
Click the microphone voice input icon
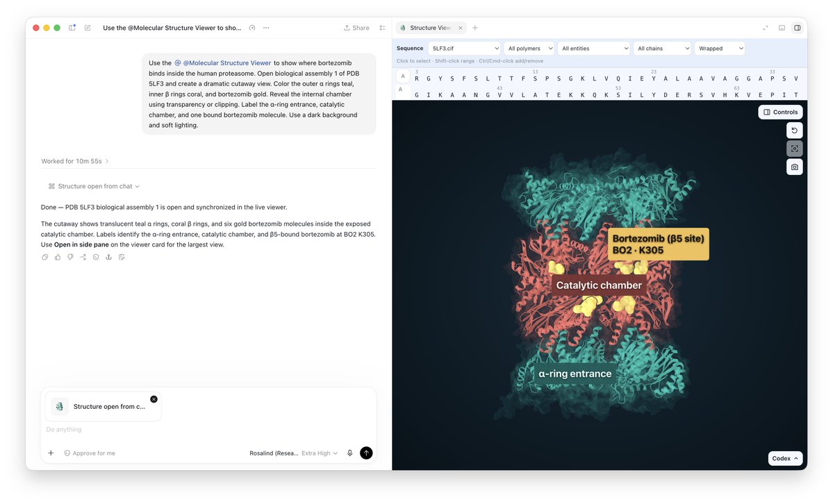(x=349, y=453)
